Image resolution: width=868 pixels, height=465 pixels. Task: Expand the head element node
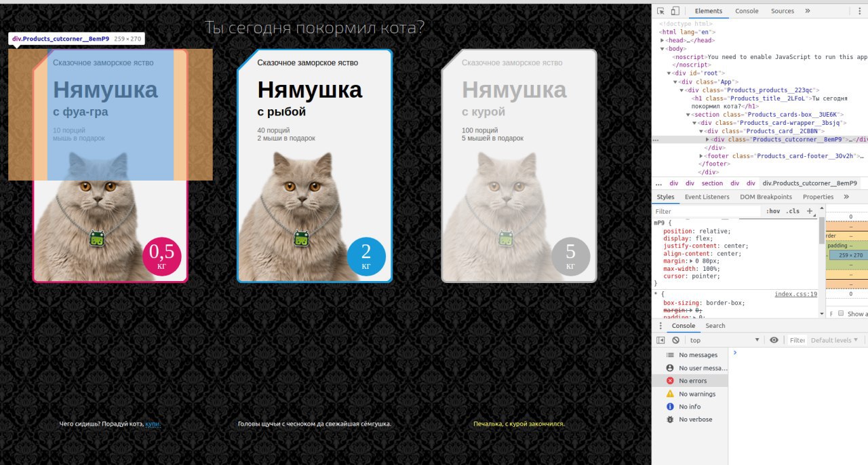(663, 40)
